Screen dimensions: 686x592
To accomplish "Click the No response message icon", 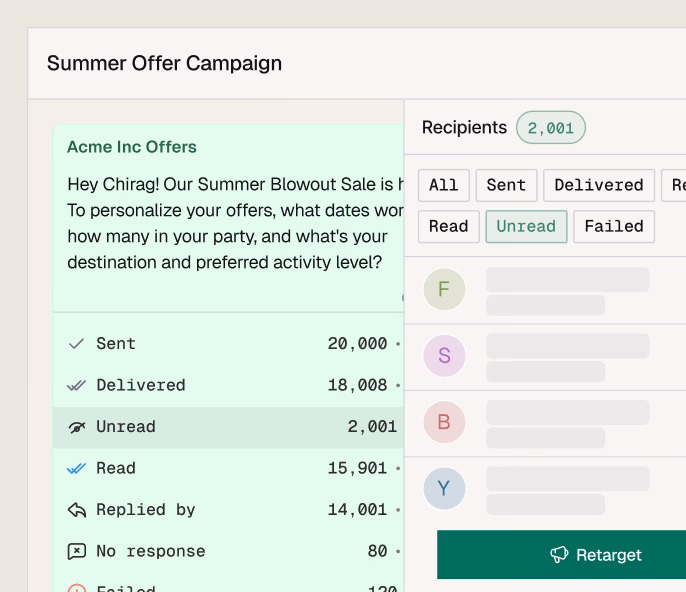I will pos(76,551).
